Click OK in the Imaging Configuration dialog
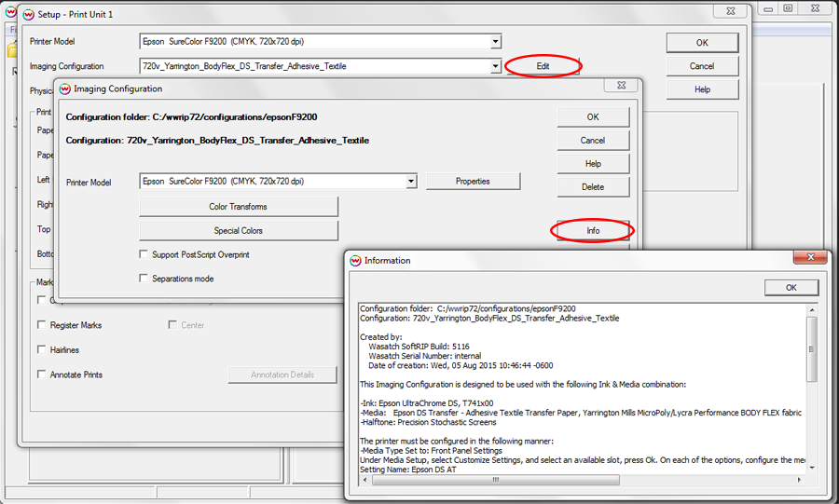The width and height of the screenshot is (839, 504). pyautogui.click(x=593, y=117)
